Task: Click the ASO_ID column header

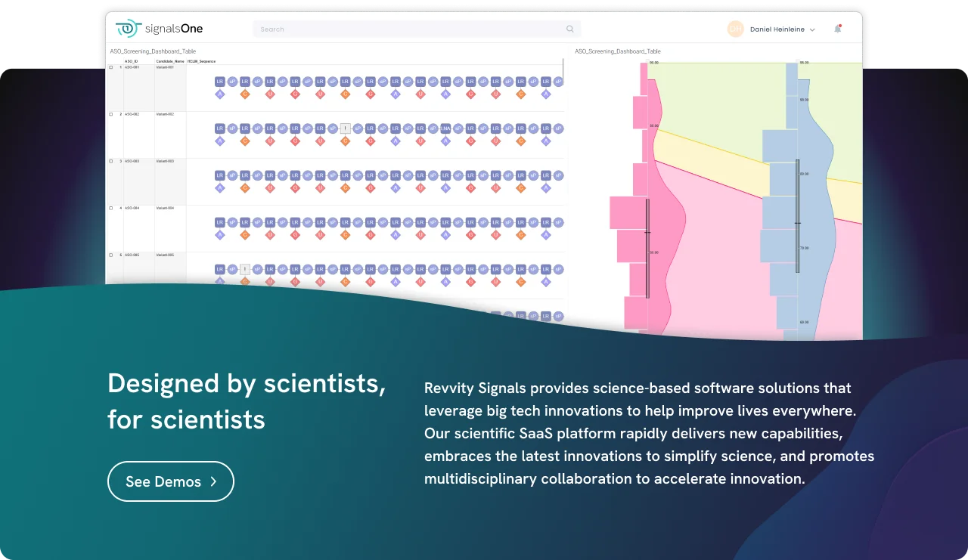Action: tap(131, 60)
